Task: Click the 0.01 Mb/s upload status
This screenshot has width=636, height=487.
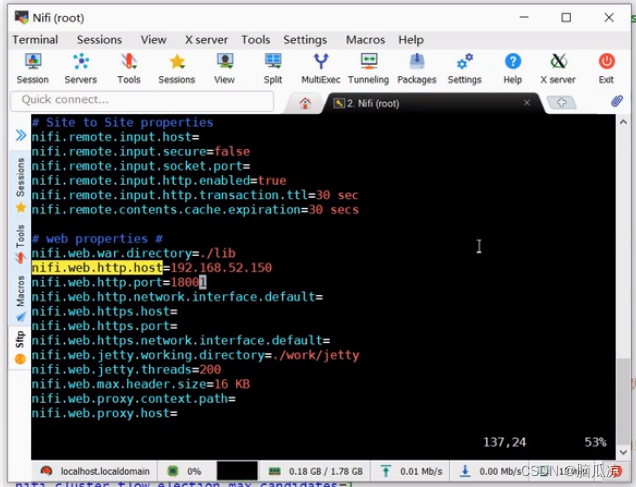Action: 421,471
